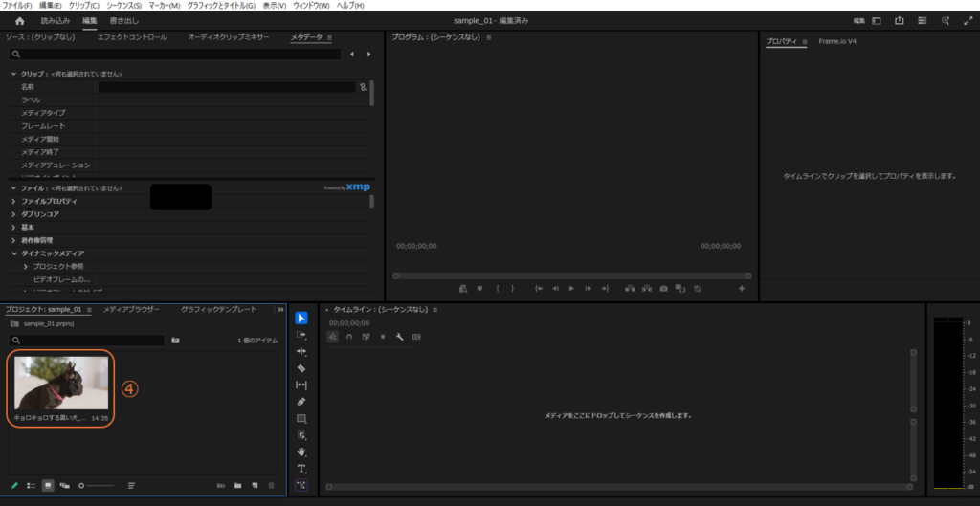Viewport: 980px width, 506px height.
Task: Open the 書き出し export workspace
Action: pyautogui.click(x=124, y=20)
